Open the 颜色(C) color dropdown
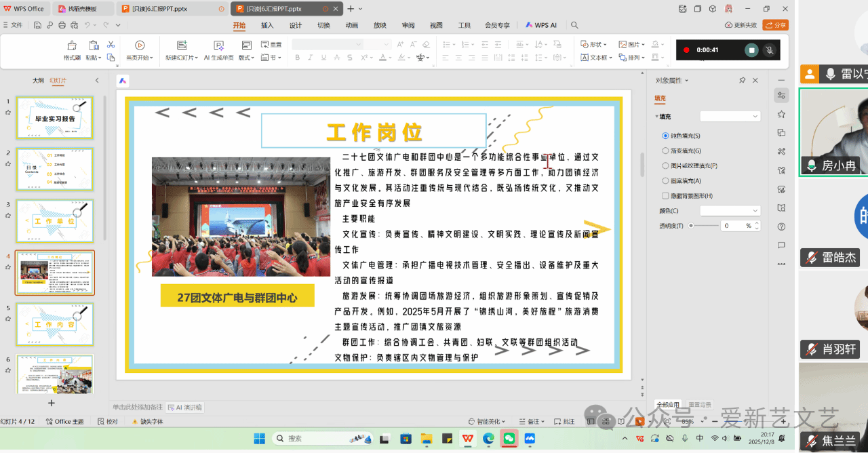This screenshot has height=453, width=868. 730,211
